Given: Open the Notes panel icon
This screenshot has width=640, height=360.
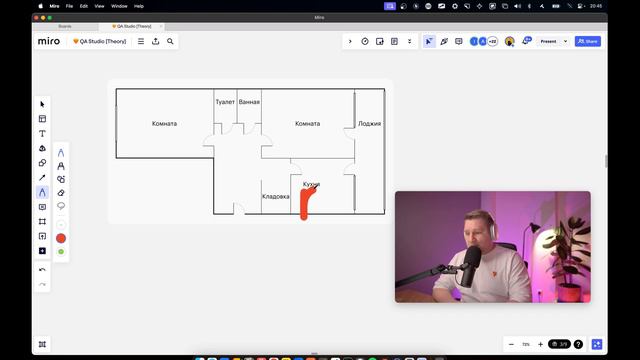Looking at the screenshot, I should 394,41.
